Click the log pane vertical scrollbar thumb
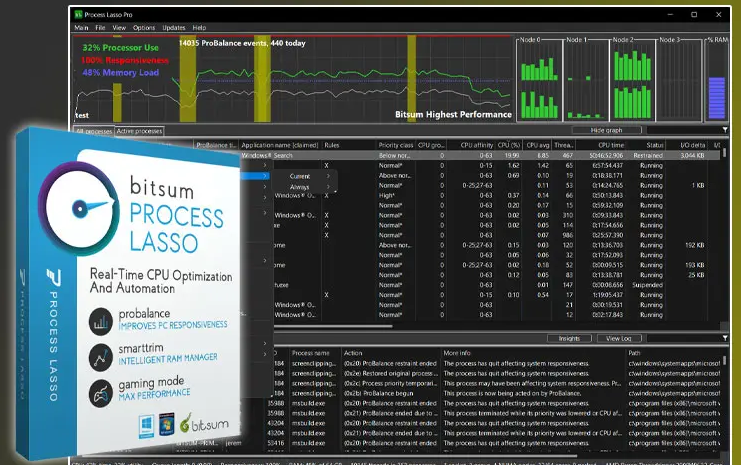The image size is (741, 465). click(724, 361)
